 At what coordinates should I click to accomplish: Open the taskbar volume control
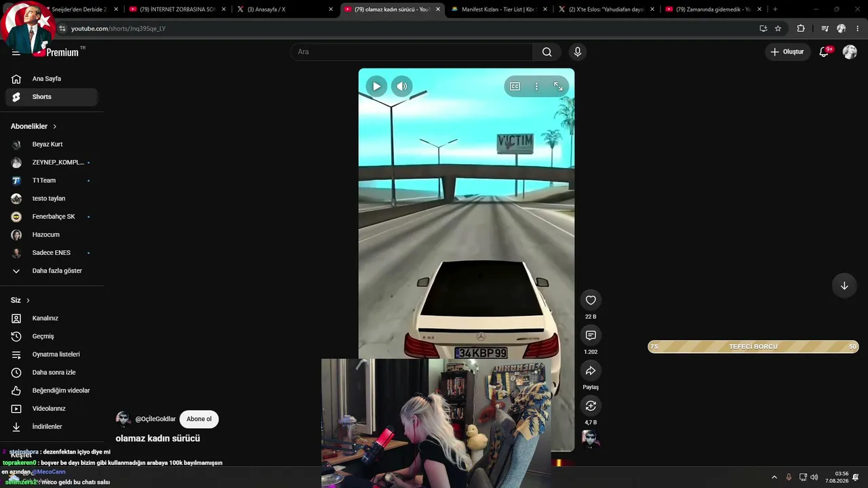(814, 477)
